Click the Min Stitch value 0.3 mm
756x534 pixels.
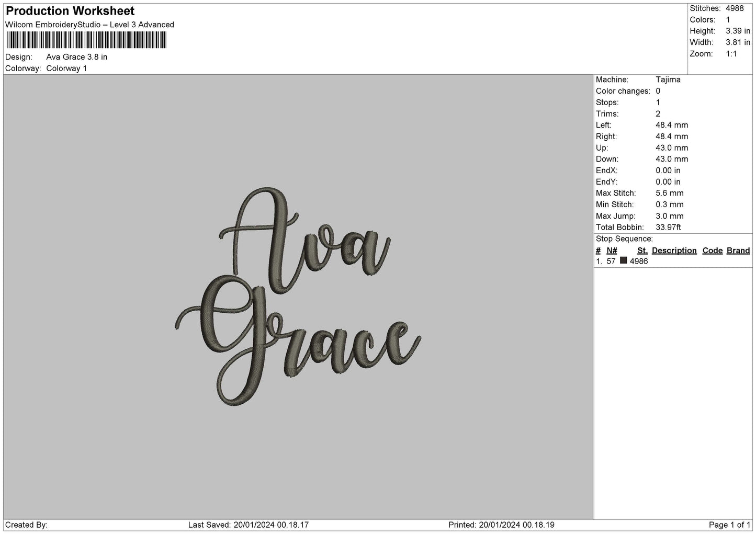(x=670, y=204)
